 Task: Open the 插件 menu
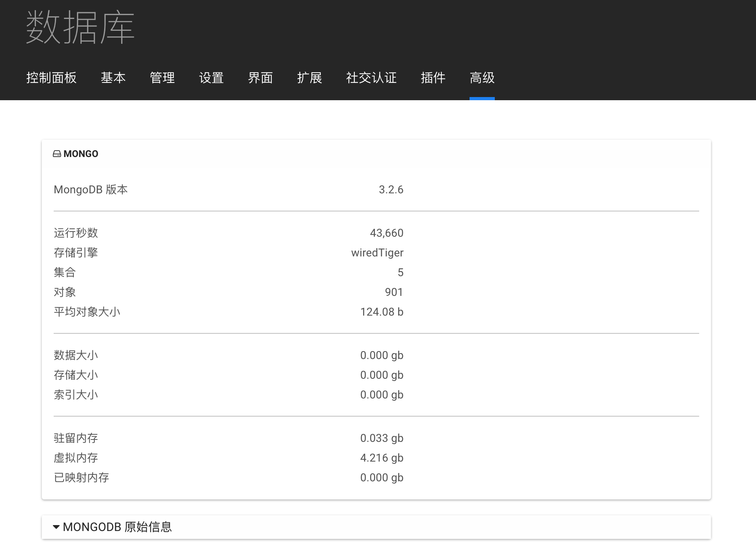(433, 78)
